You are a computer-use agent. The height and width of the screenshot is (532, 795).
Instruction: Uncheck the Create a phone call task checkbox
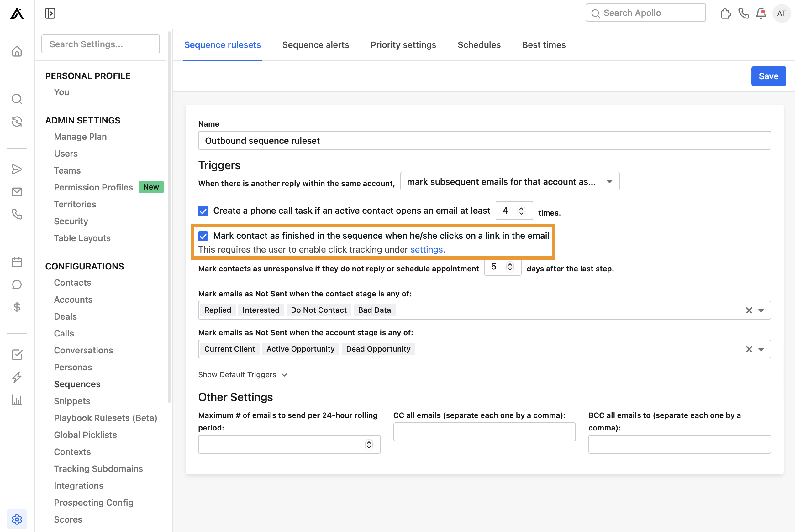point(203,211)
